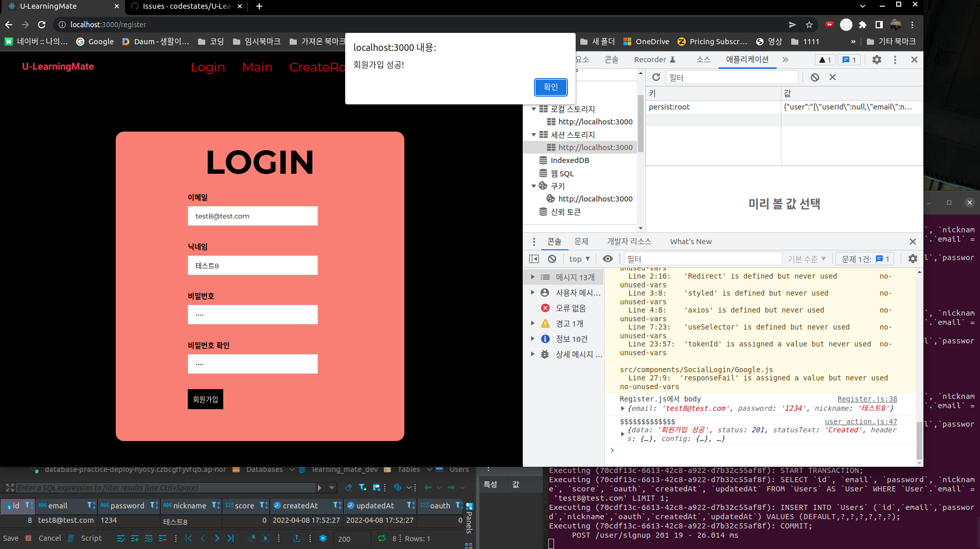Open the 개발자 리소스 drawer tab
Viewport: 980px width, 549px height.
point(629,242)
